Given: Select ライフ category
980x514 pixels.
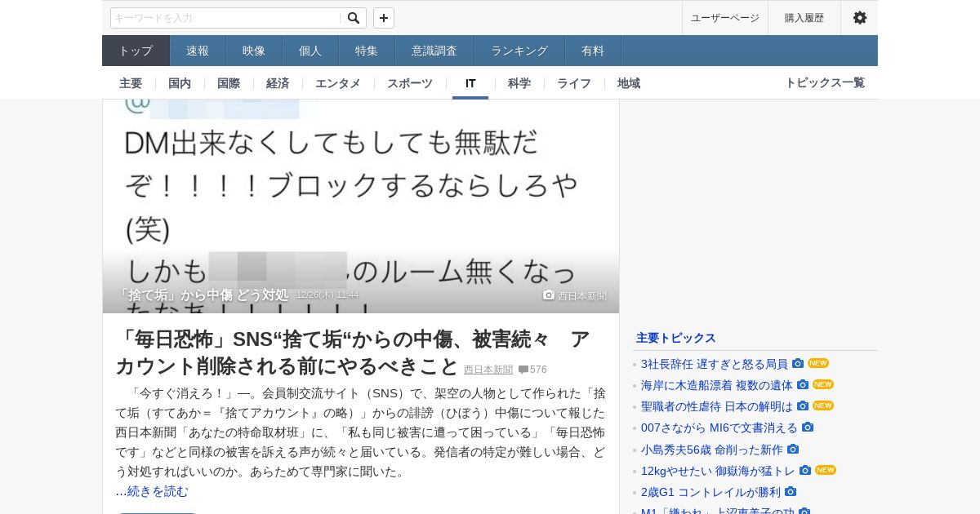Looking at the screenshot, I should pos(574,83).
